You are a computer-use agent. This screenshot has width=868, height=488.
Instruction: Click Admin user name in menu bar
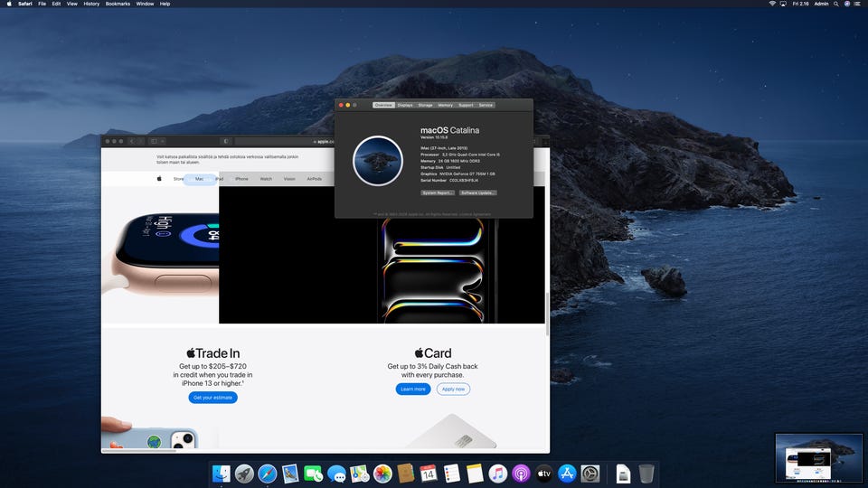click(822, 4)
